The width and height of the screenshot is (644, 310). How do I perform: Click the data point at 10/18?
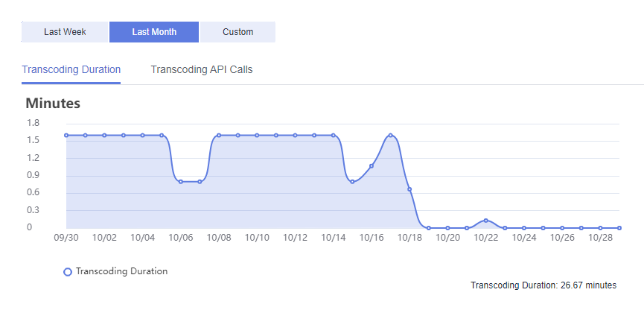(409, 189)
